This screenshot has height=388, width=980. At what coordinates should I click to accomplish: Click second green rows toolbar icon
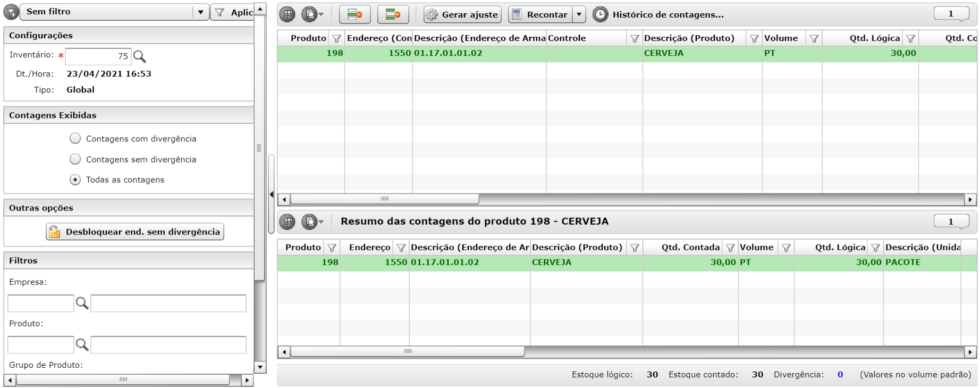[x=393, y=14]
